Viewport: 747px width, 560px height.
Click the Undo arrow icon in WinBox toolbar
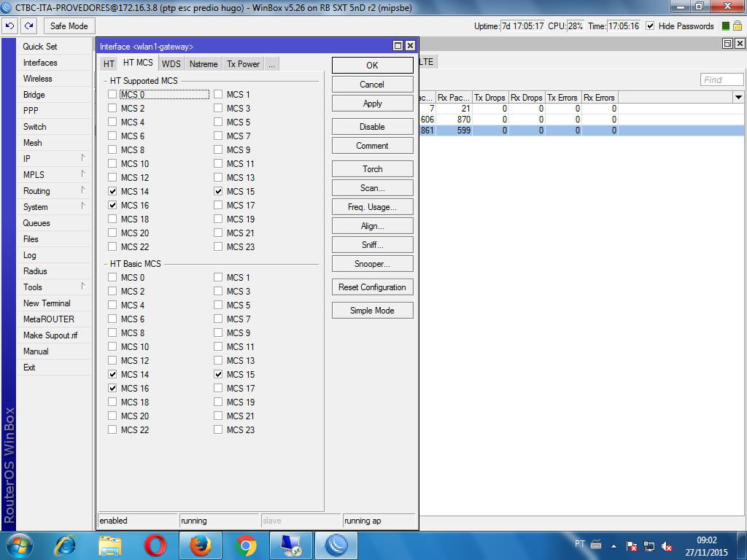click(x=10, y=26)
